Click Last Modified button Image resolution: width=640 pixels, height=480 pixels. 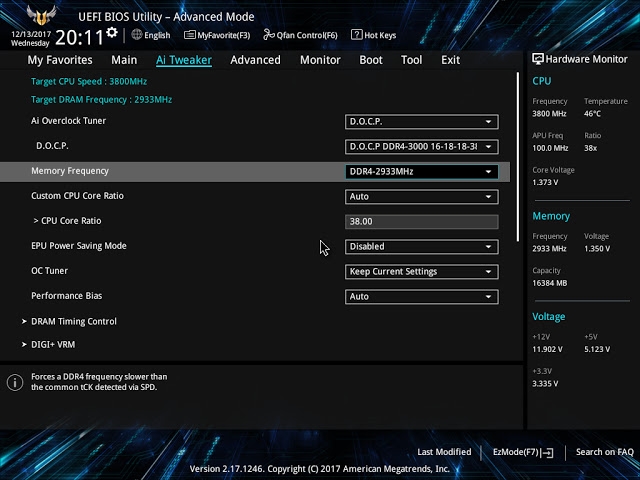click(x=444, y=452)
